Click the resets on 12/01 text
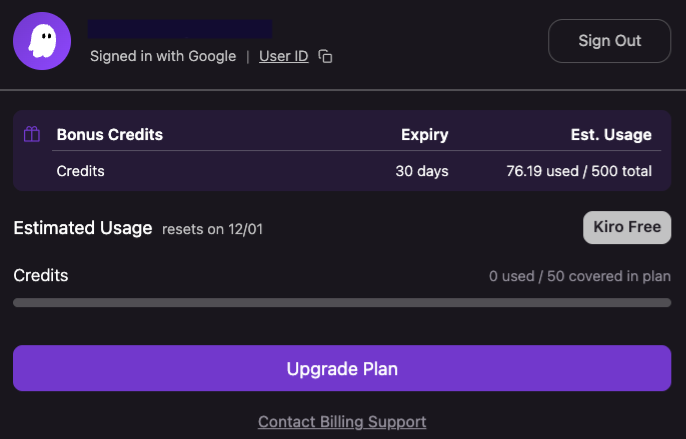The image size is (686, 439). [x=213, y=229]
